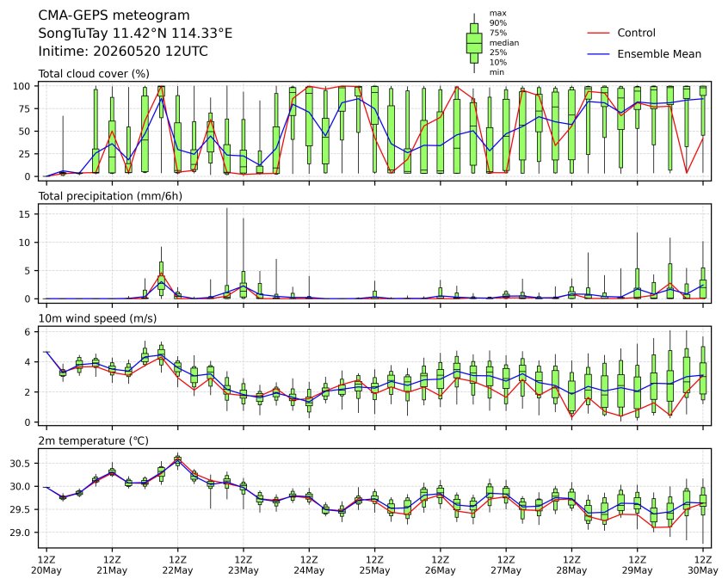The height and width of the screenshot is (585, 728).
Task: Click the 12Z 22May axis label
Action: pyautogui.click(x=177, y=565)
